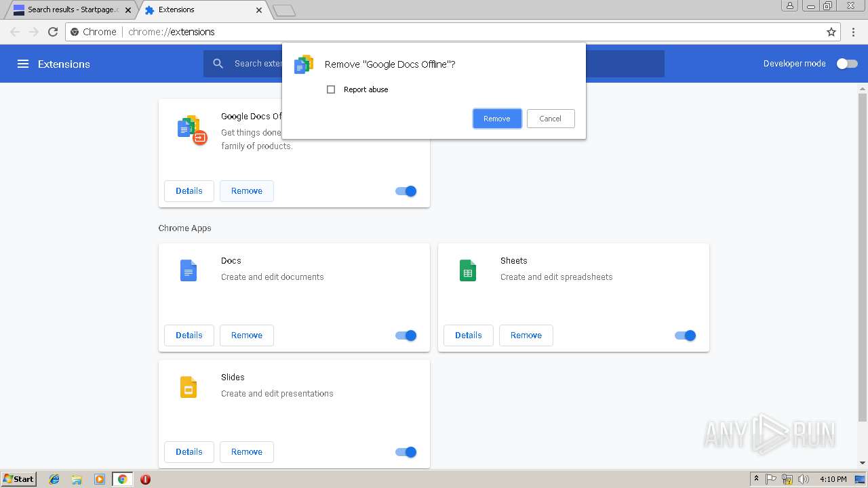The image size is (868, 488).
Task: Close the Startpage search results tab
Action: click(x=128, y=10)
